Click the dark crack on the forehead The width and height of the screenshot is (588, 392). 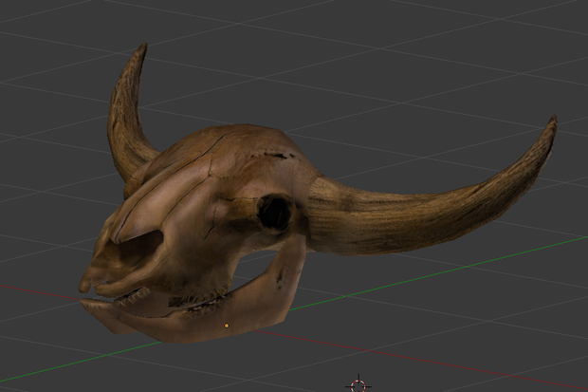coord(275,154)
